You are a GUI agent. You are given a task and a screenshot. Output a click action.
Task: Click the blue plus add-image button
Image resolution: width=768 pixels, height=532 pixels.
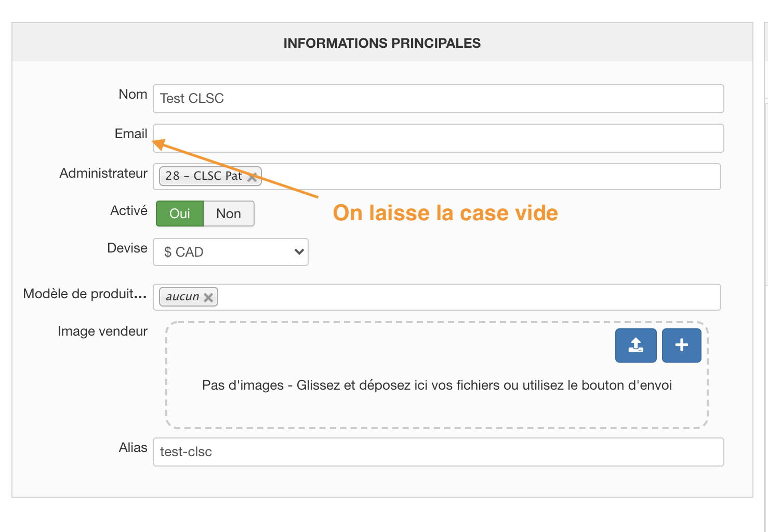click(x=681, y=345)
